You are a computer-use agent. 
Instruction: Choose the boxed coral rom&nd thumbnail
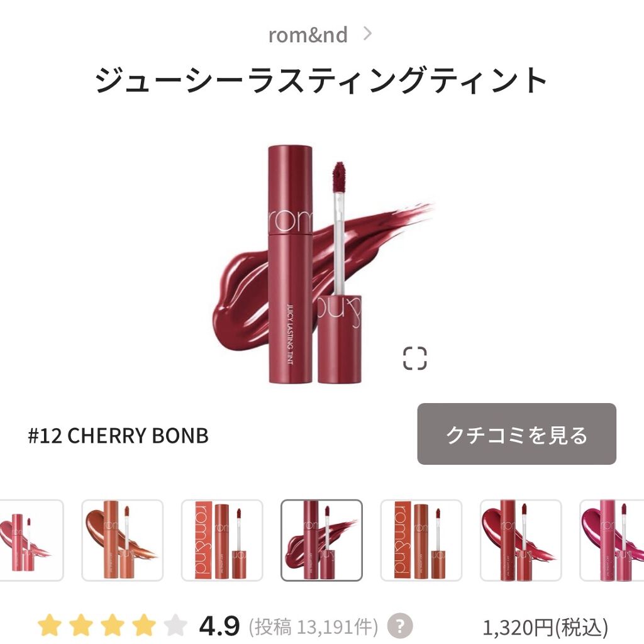coord(222,540)
